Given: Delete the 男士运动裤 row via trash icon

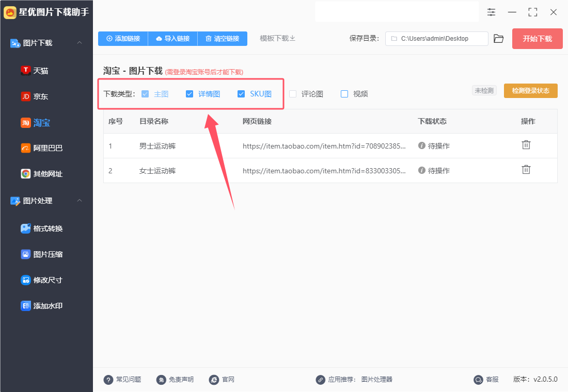Looking at the screenshot, I should tap(526, 145).
